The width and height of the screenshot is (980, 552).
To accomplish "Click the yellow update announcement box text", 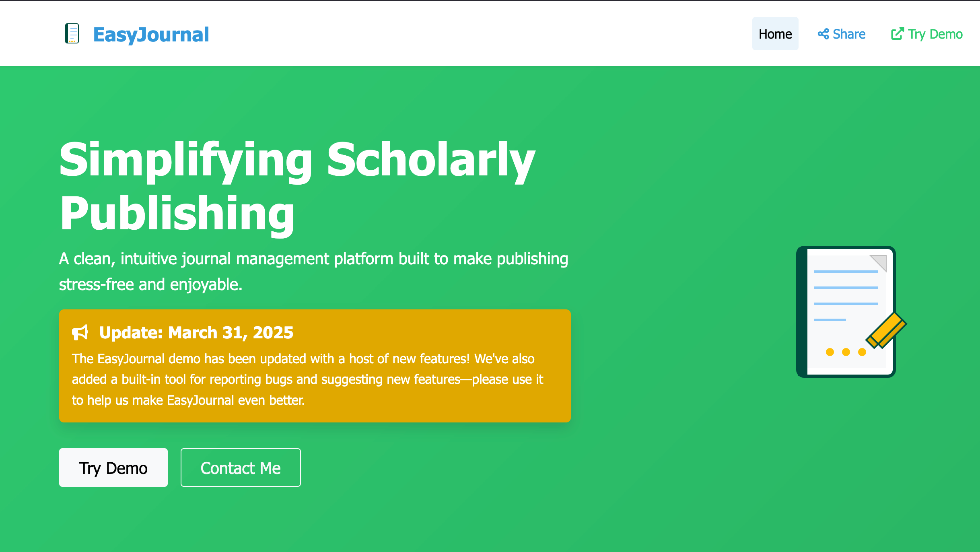I will [x=308, y=379].
